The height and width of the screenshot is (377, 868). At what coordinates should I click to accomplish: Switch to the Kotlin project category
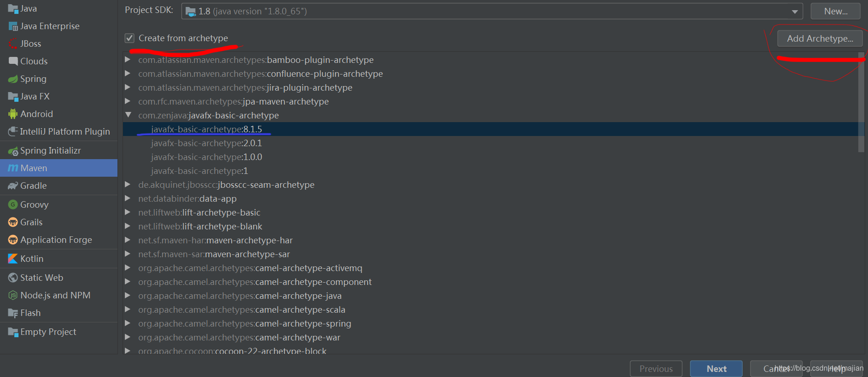coord(59,259)
